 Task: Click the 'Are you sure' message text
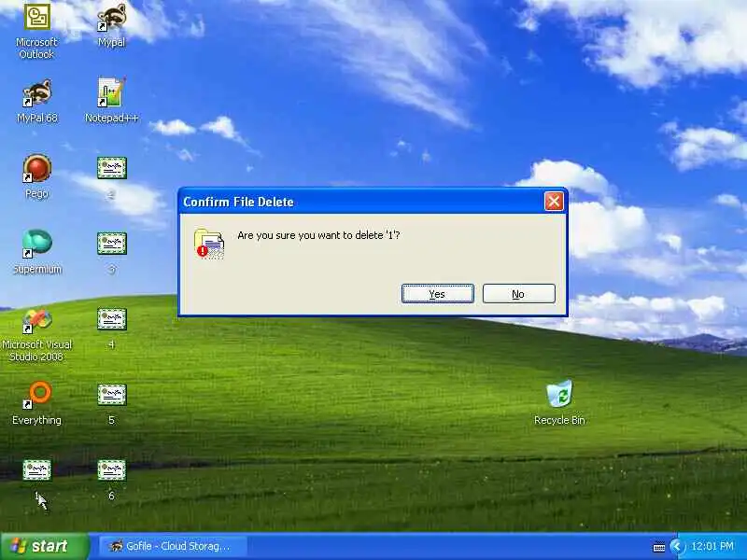(x=318, y=235)
